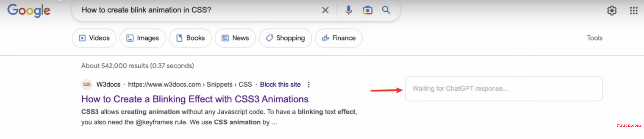This screenshot has width=644, height=139.
Task: Clear the search box text
Action: click(325, 10)
